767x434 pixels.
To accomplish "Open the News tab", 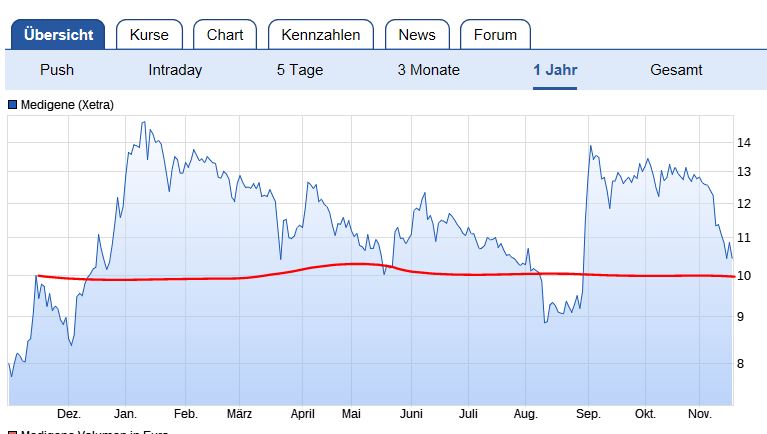I will (417, 35).
